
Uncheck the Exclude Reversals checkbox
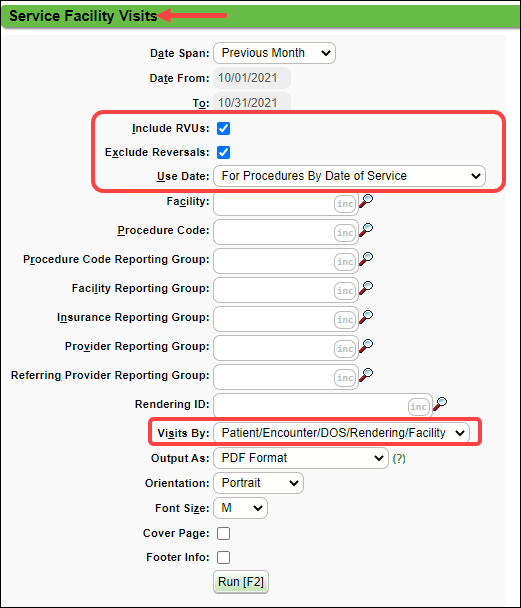pos(223,152)
